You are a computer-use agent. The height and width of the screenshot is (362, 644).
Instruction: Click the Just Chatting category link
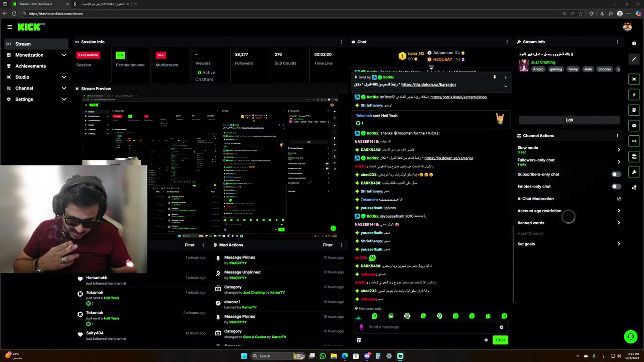543,62
